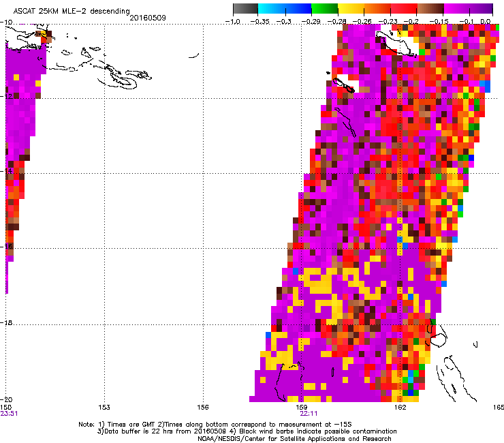Click the 150 longitude axis label

5,408
